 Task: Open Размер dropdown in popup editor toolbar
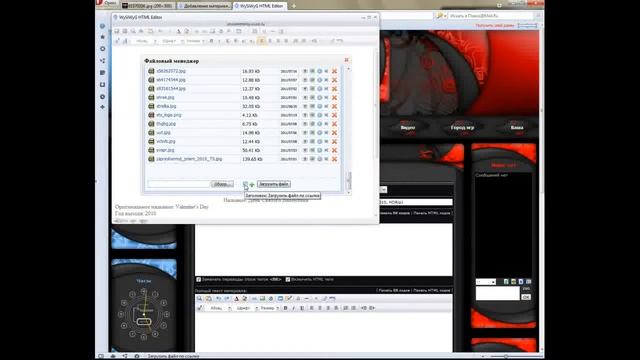pyautogui.click(x=195, y=41)
